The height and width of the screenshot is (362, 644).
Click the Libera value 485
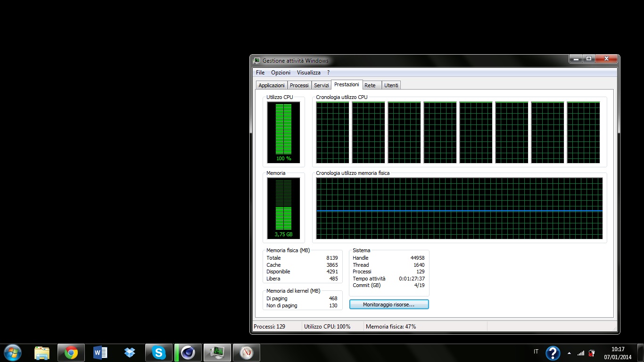[x=333, y=279]
